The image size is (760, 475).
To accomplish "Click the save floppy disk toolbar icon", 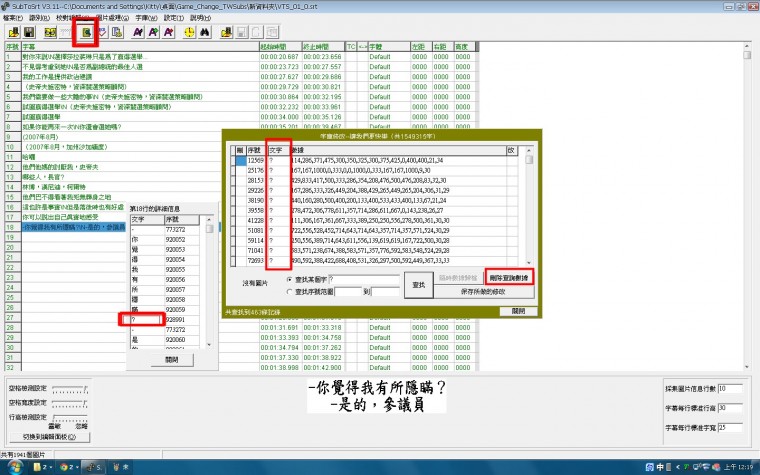I will 29,32.
